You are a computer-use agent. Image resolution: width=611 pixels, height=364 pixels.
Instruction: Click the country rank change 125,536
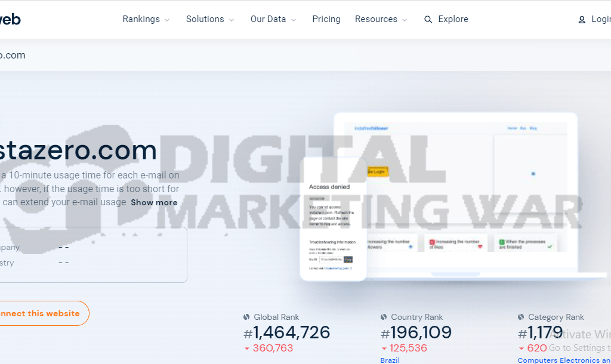[408, 348]
